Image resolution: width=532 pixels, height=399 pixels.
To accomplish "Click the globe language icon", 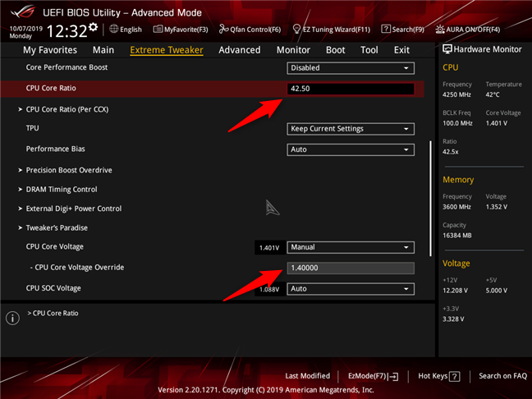I will [113, 29].
